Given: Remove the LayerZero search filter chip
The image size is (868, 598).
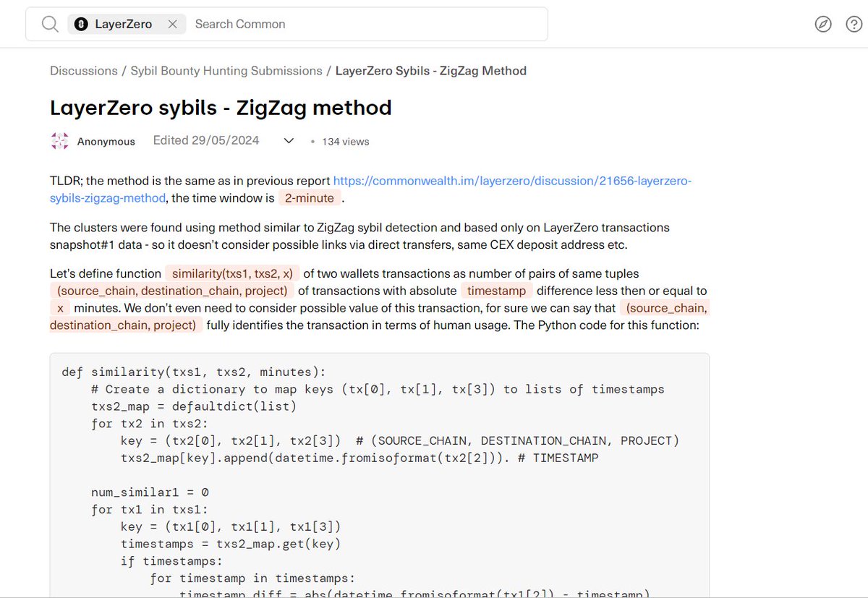Looking at the screenshot, I should (x=172, y=24).
